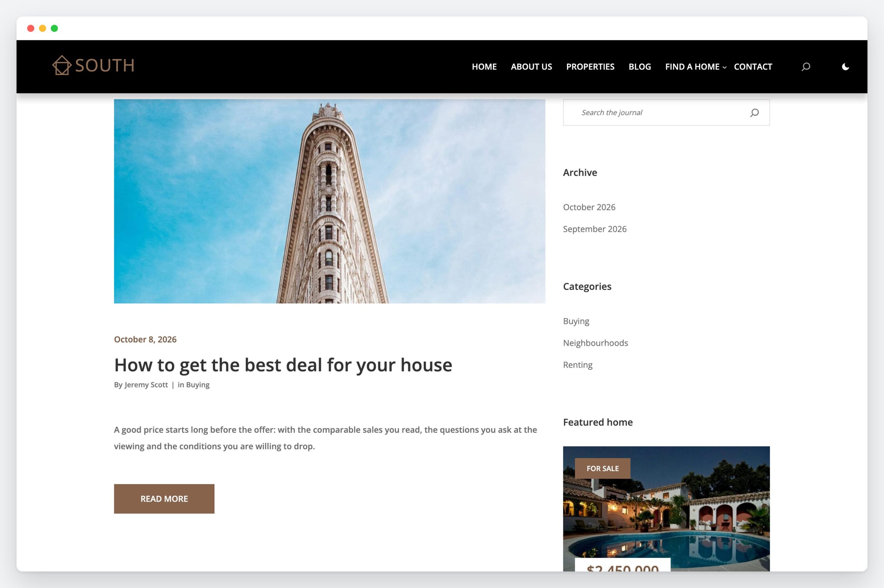The image size is (884, 588).
Task: Browse the Neighbourhoods category
Action: pyautogui.click(x=595, y=343)
